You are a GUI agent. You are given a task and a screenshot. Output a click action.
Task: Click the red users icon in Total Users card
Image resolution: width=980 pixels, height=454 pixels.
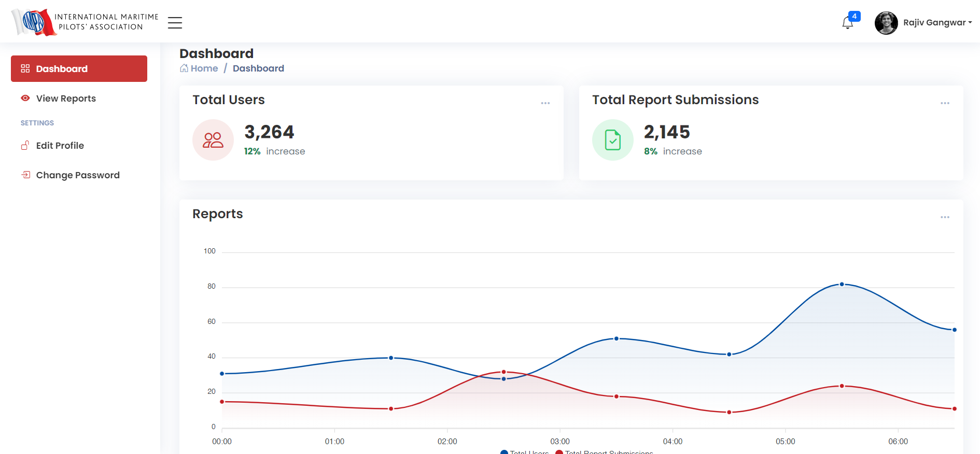pyautogui.click(x=213, y=140)
